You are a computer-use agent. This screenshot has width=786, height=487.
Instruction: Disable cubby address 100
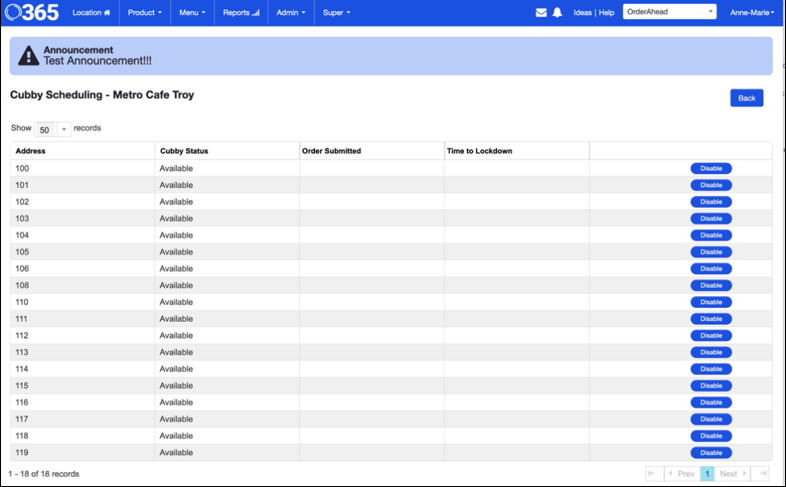coord(710,168)
